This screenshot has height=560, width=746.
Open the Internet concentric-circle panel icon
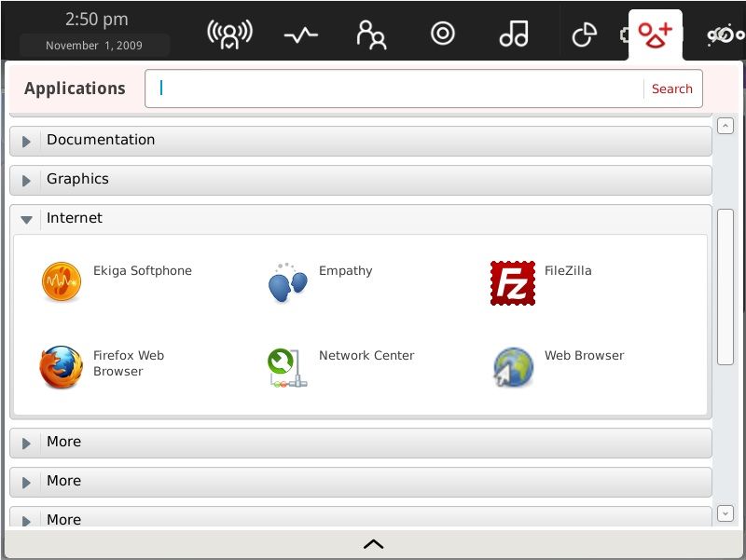pyautogui.click(x=442, y=34)
